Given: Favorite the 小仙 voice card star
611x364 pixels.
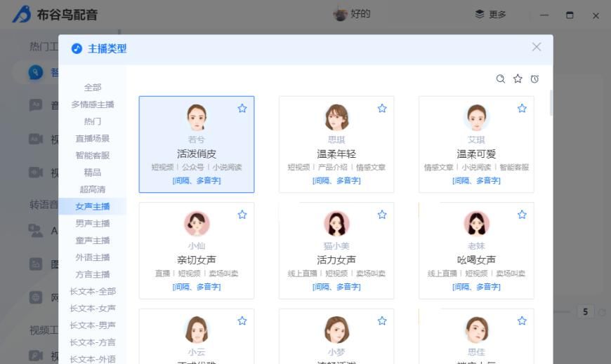Looking at the screenshot, I should 242,215.
